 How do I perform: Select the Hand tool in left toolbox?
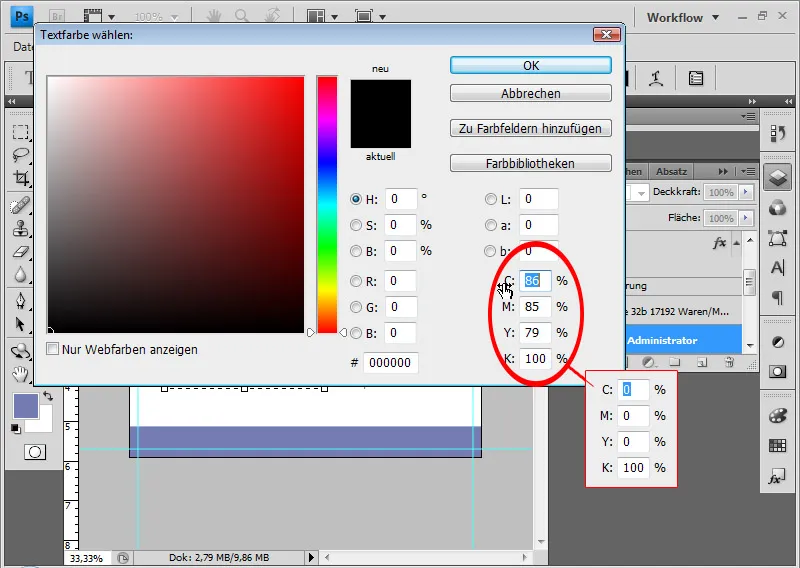[x=20, y=374]
